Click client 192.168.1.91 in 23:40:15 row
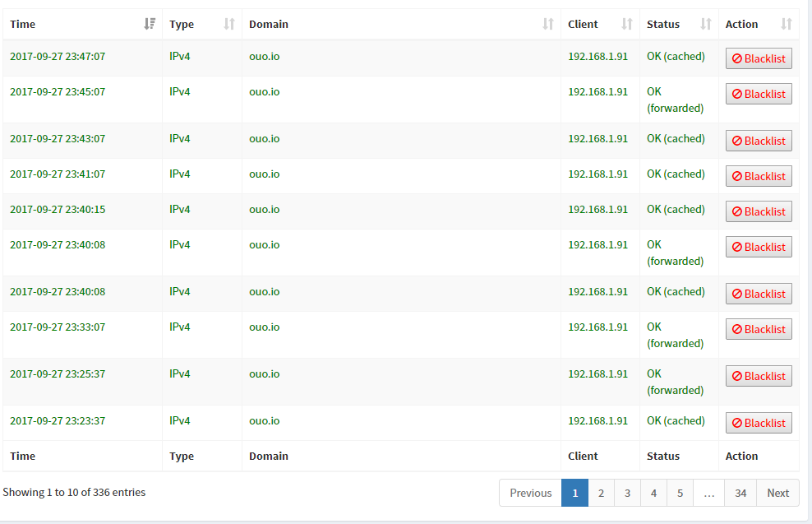The image size is (812, 524). coord(597,209)
